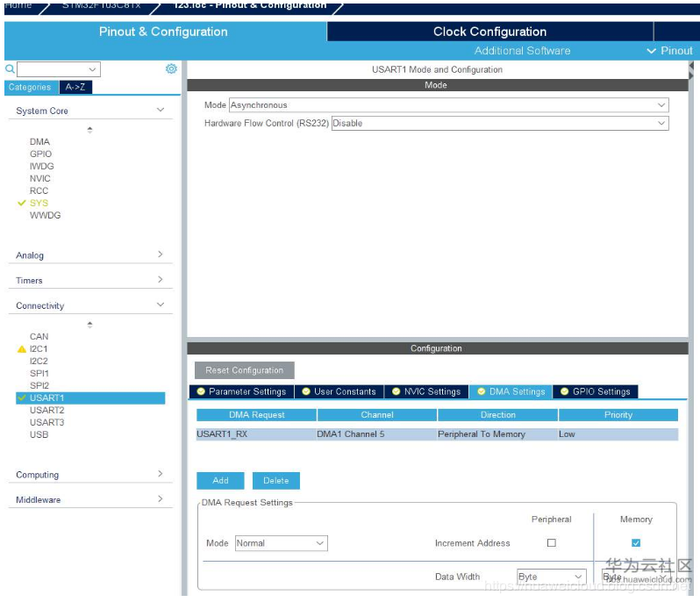
Task: Open the Peripheral Data Width dropdown
Action: click(552, 577)
